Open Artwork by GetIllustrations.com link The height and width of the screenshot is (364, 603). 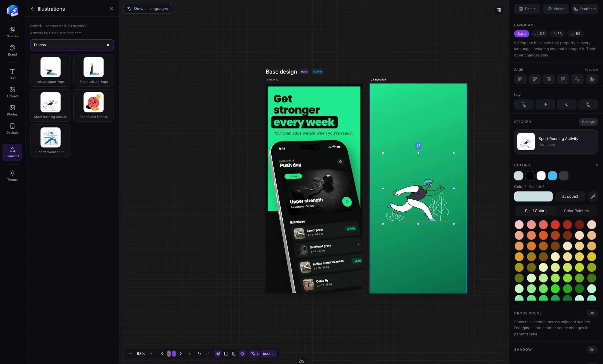tap(56, 33)
